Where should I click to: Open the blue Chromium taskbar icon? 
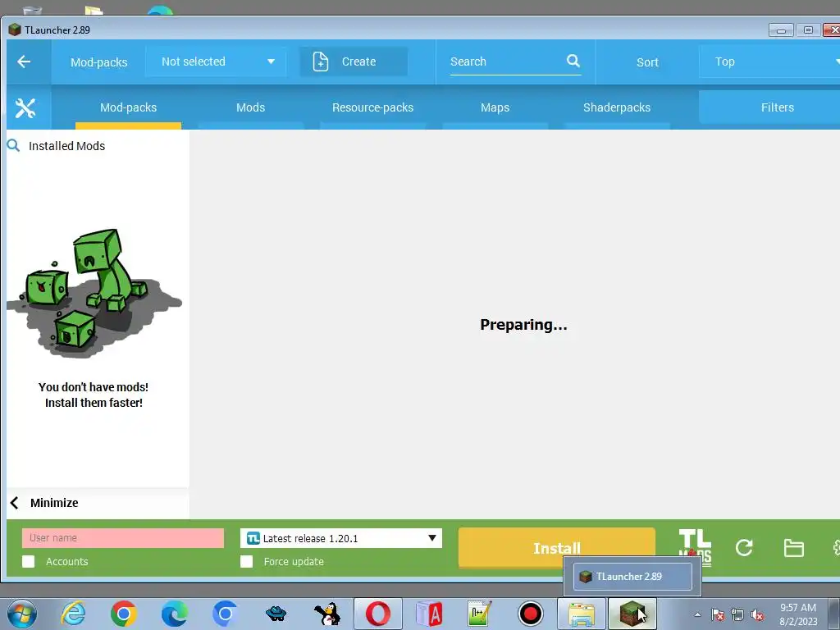point(225,614)
